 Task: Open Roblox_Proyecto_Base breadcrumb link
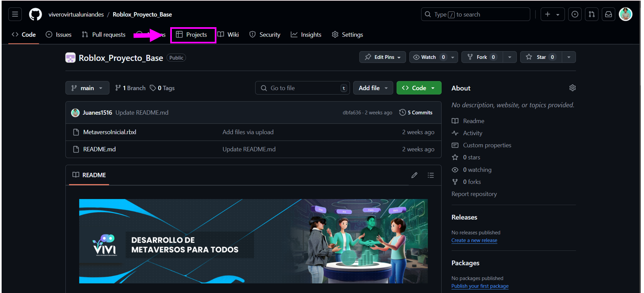coord(142,14)
